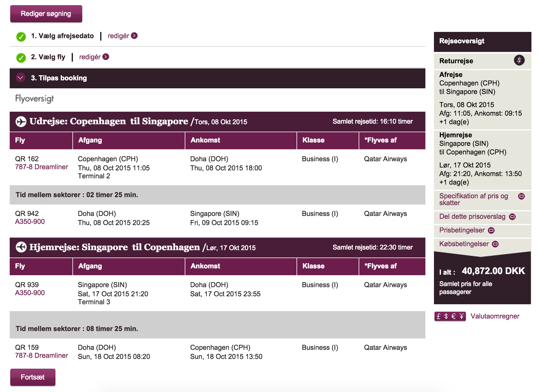Viewport: 540px width, 392px height.
Task: Open A350-900 aircraft link for QR 942
Action: [x=30, y=222]
